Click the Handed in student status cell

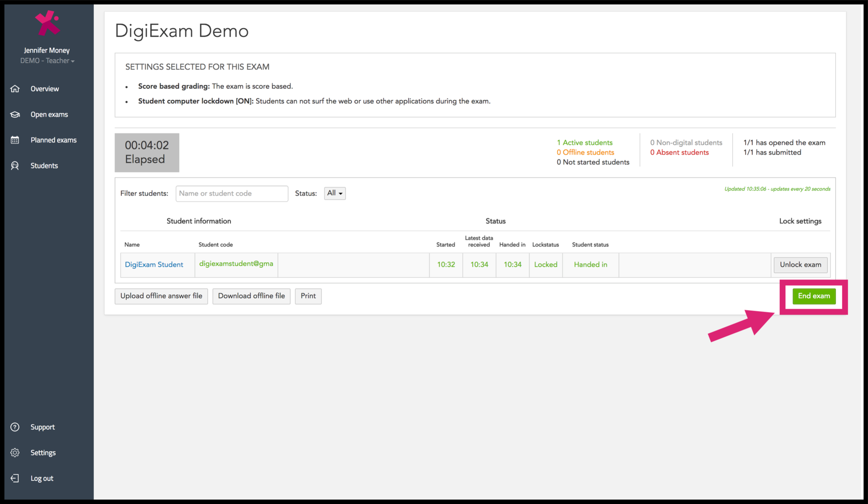click(x=591, y=265)
